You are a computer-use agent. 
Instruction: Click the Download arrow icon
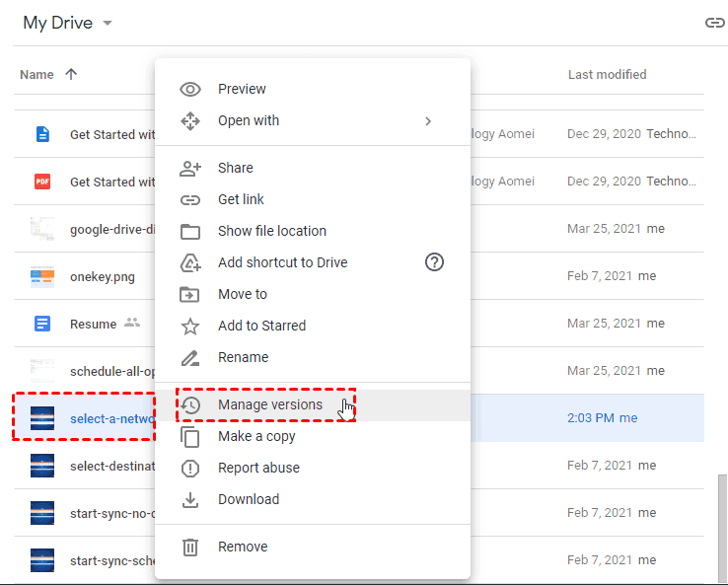(x=190, y=499)
